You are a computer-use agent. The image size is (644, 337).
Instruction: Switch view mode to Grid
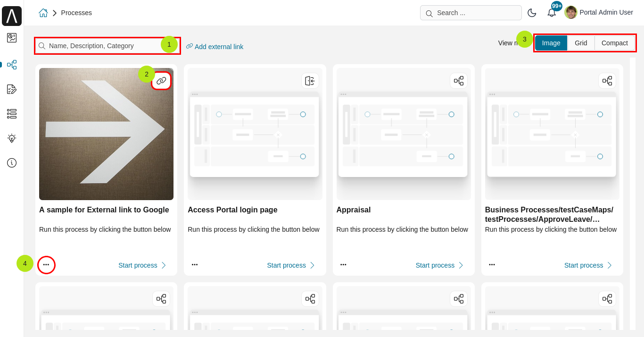(x=581, y=43)
